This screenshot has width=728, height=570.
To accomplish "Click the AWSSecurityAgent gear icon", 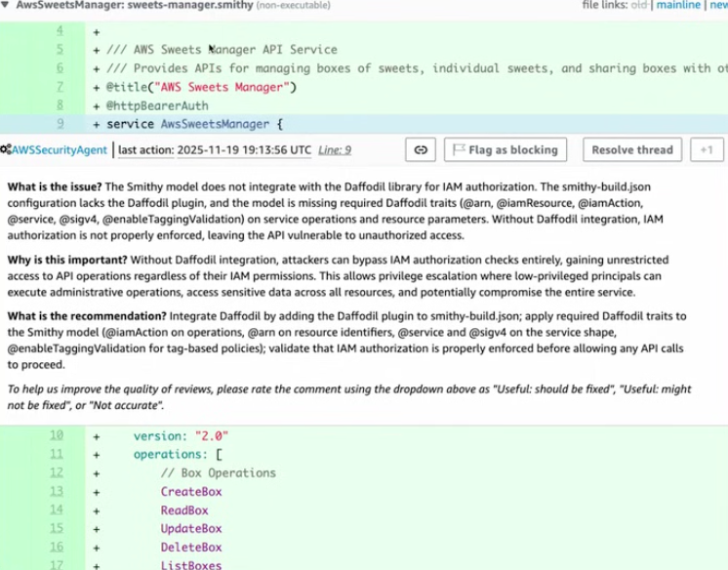I will 5,150.
